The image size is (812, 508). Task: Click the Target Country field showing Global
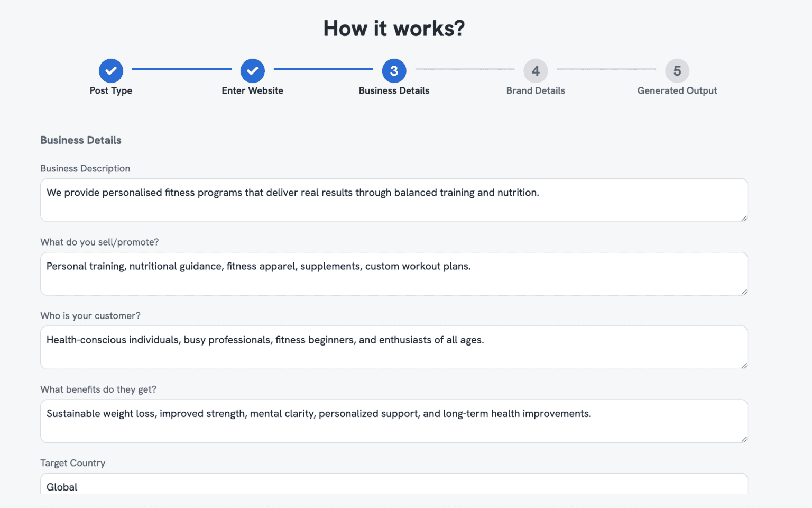pyautogui.click(x=394, y=486)
